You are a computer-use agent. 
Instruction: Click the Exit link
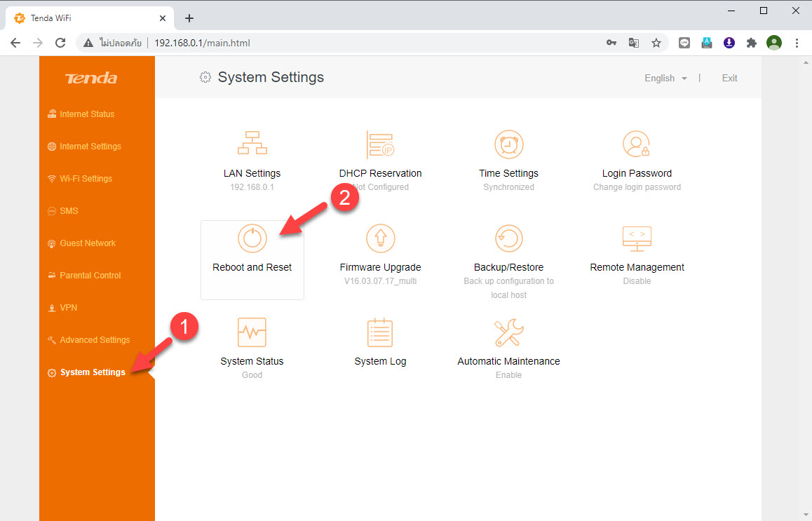[730, 79]
